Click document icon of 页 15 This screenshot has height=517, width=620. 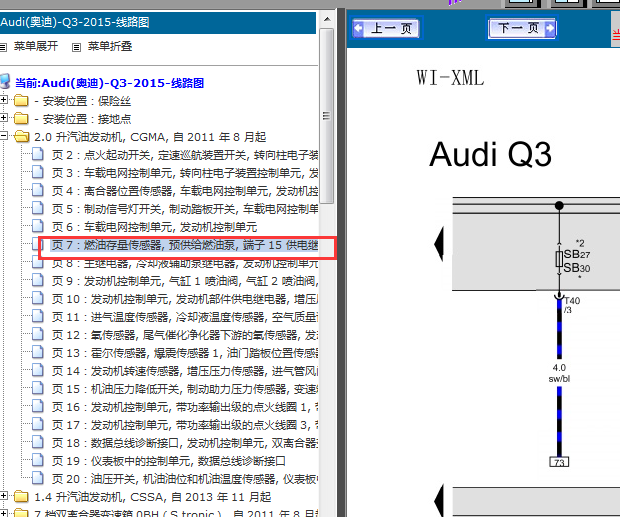click(38, 388)
